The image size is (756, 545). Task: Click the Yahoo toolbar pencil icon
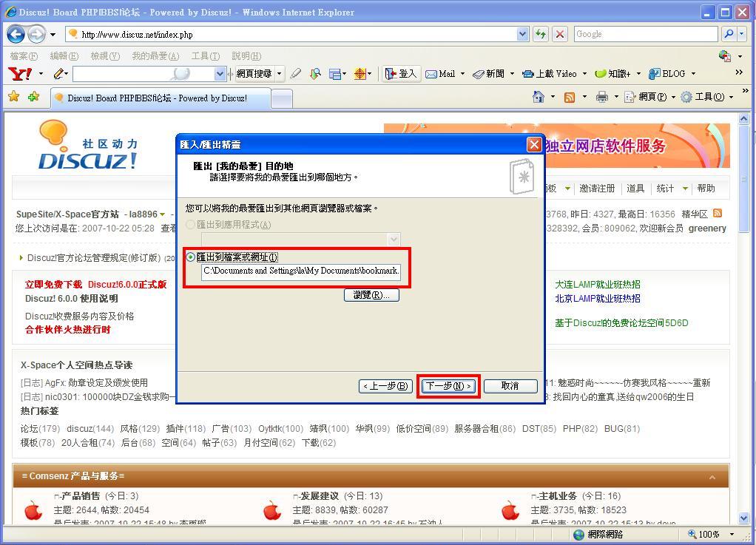click(58, 74)
